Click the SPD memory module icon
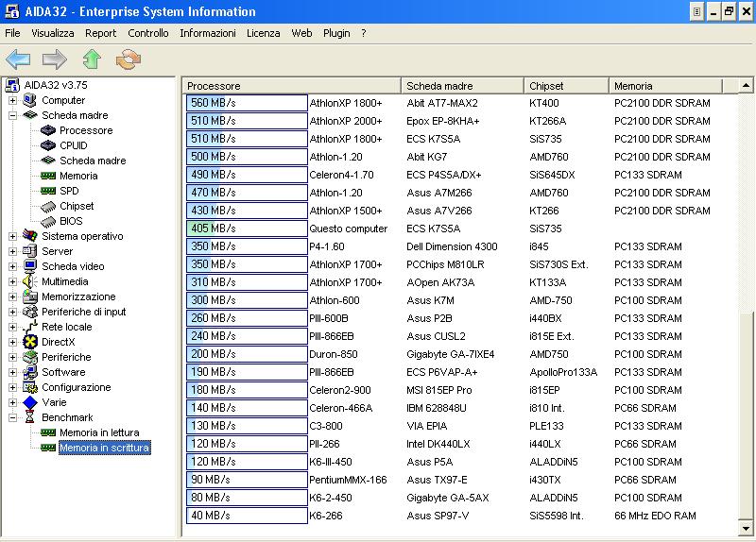Viewport: 756px width, 542px height. pyautogui.click(x=48, y=191)
